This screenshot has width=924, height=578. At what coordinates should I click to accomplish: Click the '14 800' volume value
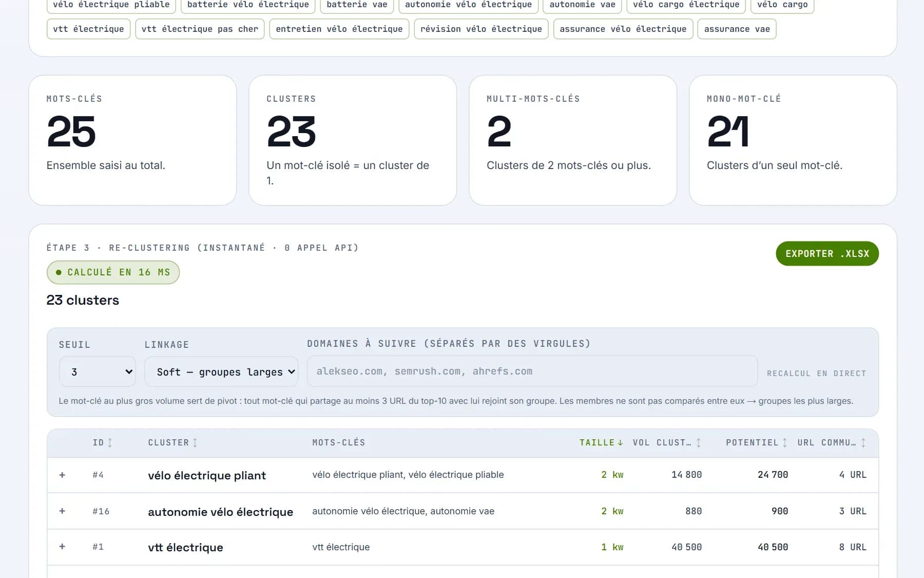point(686,475)
